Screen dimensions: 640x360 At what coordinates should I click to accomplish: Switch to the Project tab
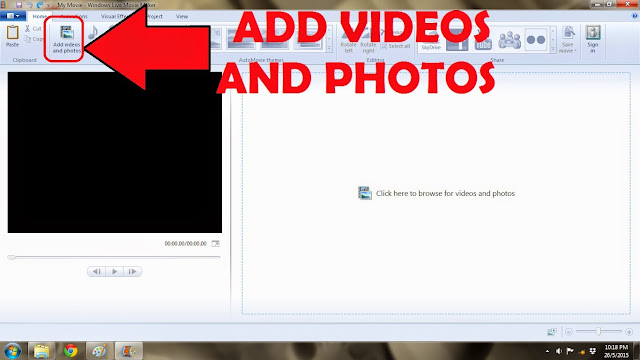(154, 16)
